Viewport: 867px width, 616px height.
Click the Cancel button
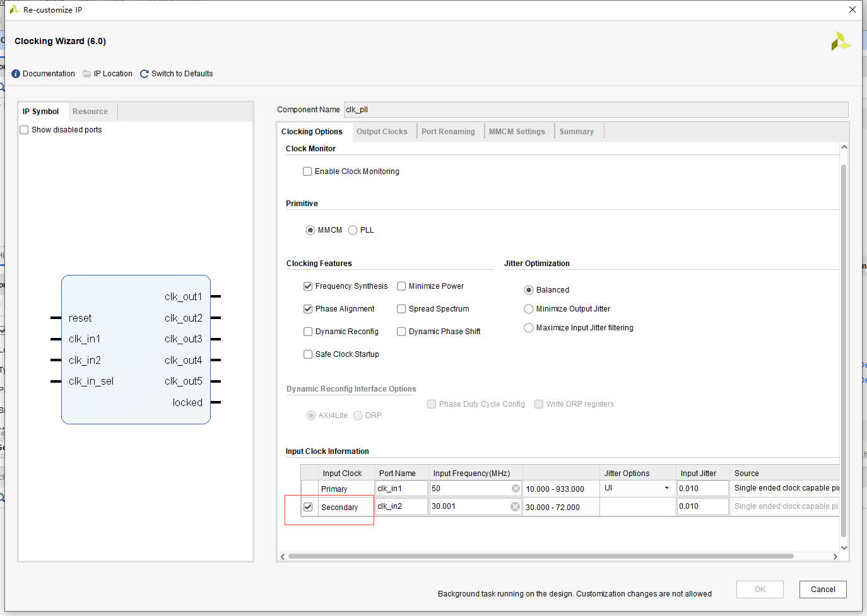[823, 590]
